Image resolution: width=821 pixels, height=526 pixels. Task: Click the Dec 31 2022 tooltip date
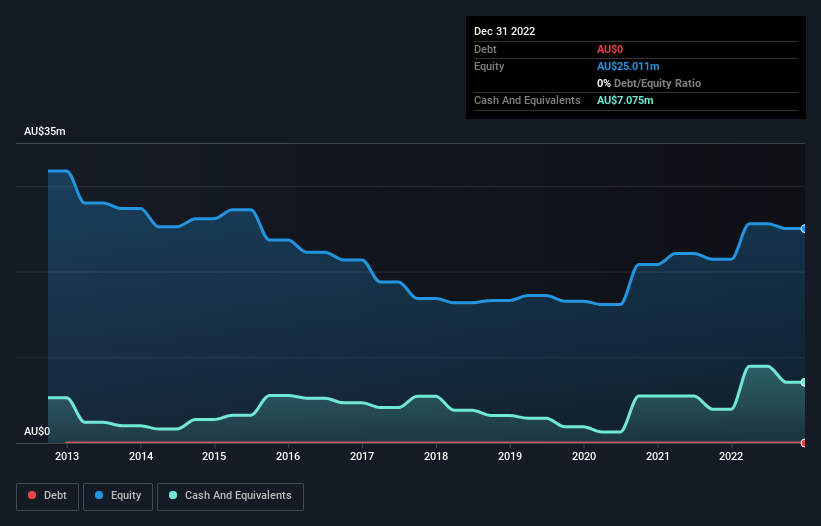pyautogui.click(x=504, y=31)
